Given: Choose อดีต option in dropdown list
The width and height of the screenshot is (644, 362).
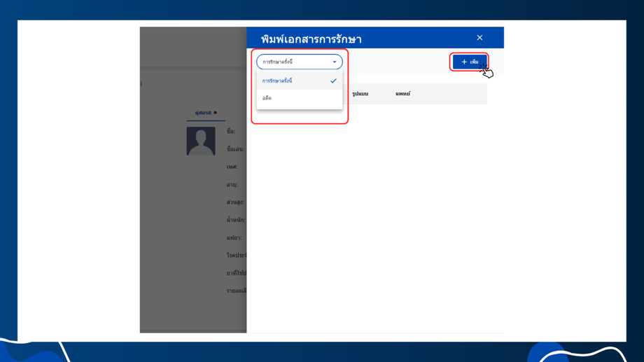Looking at the screenshot, I should 300,98.
